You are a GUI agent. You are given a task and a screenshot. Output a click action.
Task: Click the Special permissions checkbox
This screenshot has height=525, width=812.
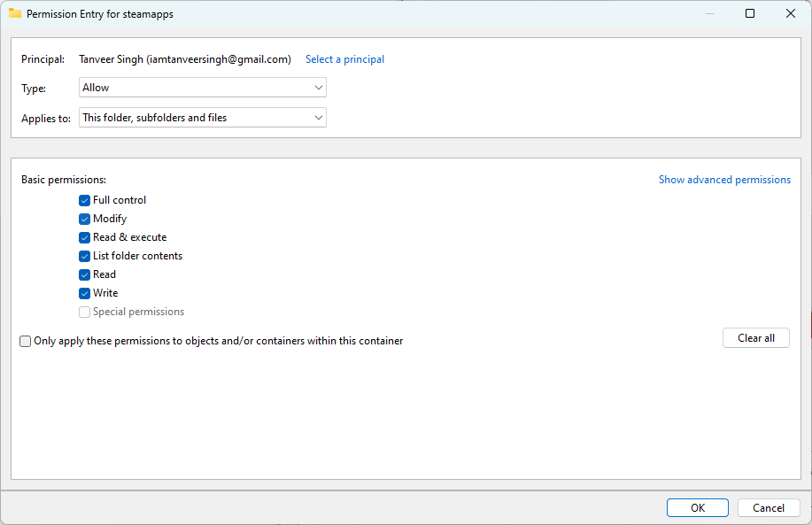coord(84,313)
